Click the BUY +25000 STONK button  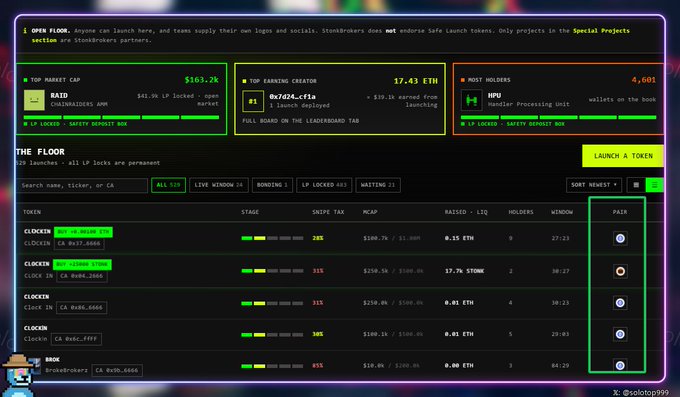click(x=82, y=264)
